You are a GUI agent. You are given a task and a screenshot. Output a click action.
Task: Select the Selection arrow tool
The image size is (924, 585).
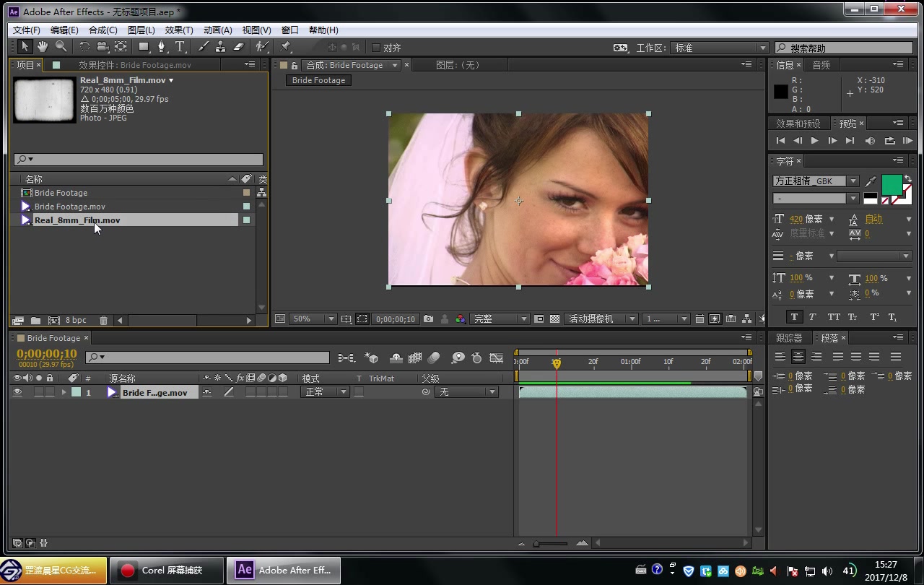pos(25,47)
